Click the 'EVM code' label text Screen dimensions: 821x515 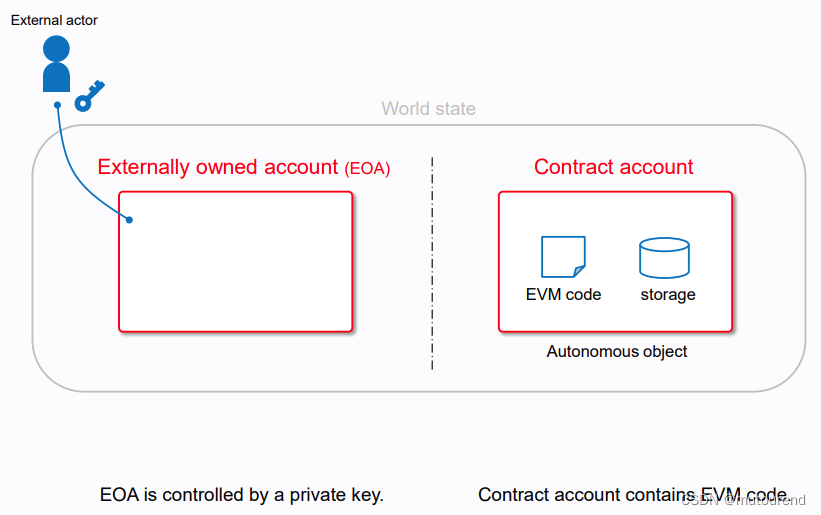coord(563,294)
